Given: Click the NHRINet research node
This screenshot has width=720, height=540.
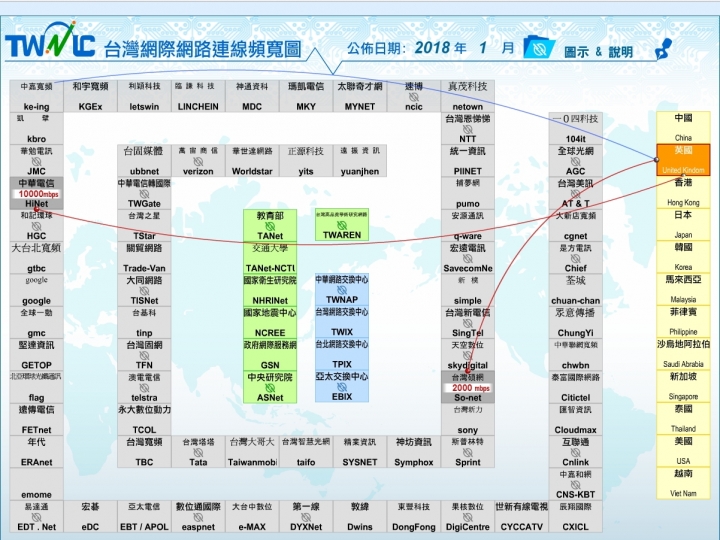Looking at the screenshot, I should [x=270, y=291].
